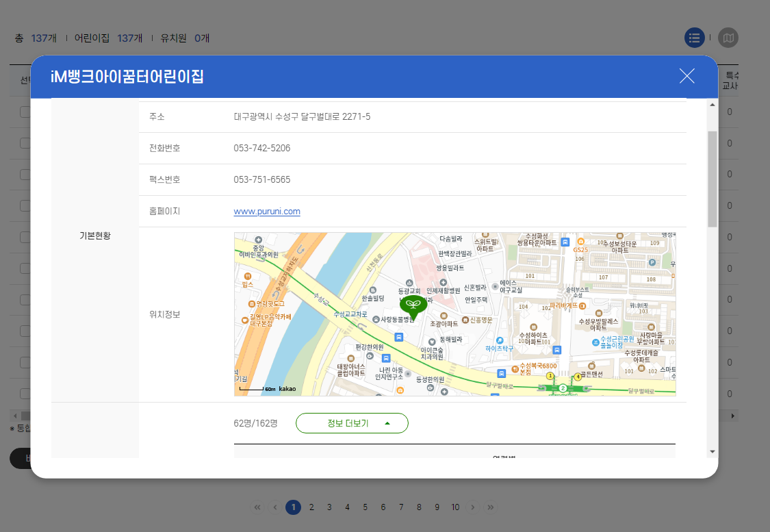This screenshot has width=770, height=532.
Task: Go to results page 5
Action: pyautogui.click(x=365, y=507)
